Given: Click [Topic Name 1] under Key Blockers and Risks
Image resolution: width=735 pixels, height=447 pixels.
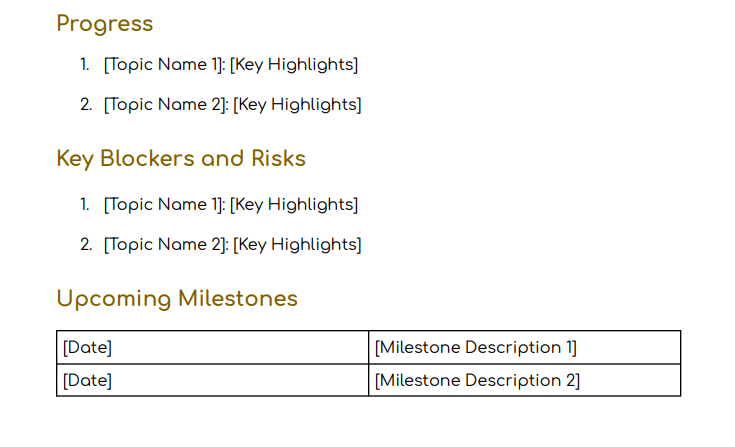Looking at the screenshot, I should point(164,205).
